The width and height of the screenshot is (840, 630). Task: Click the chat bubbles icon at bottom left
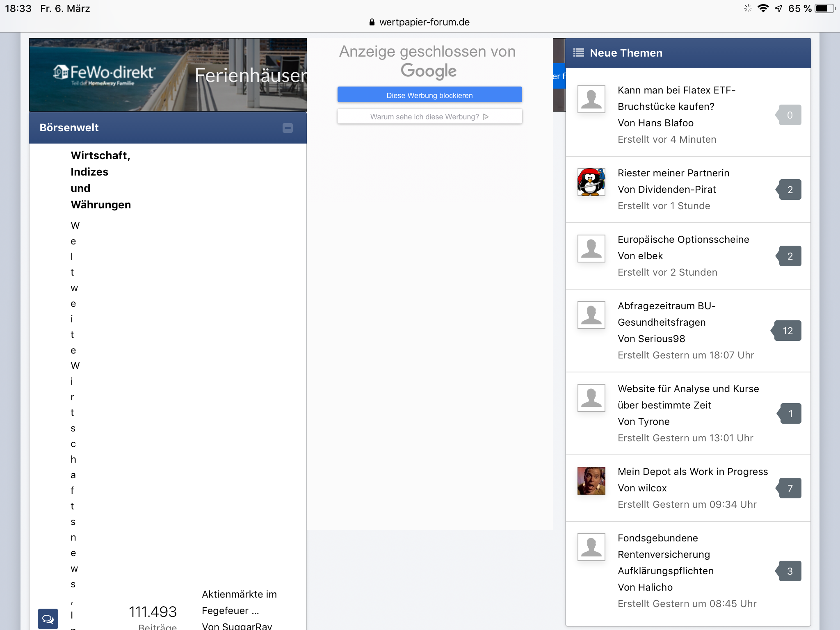[x=48, y=619]
